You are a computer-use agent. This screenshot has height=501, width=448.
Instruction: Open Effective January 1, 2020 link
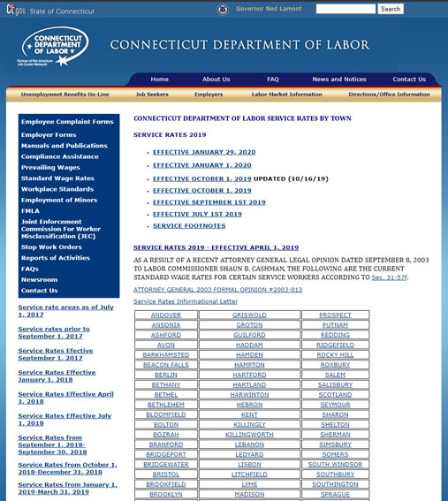(202, 165)
